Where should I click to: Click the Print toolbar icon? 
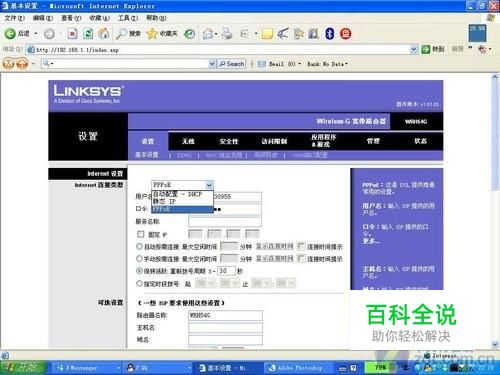pos(227,34)
